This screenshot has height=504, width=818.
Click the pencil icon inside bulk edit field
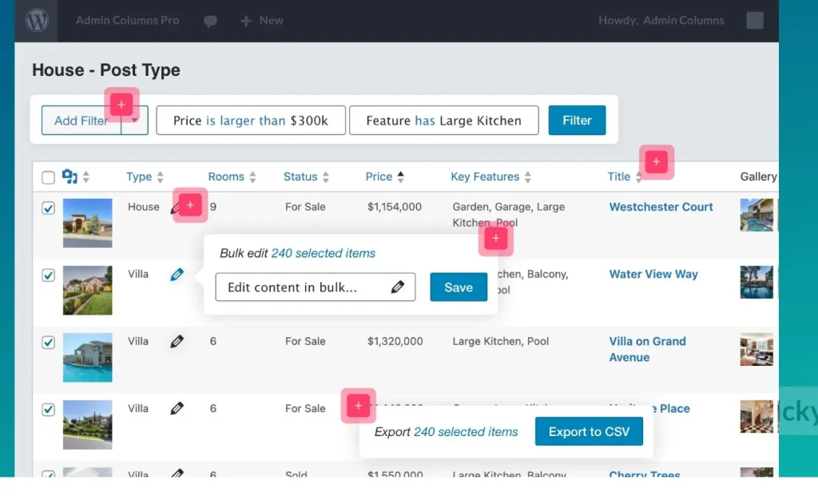tap(397, 288)
